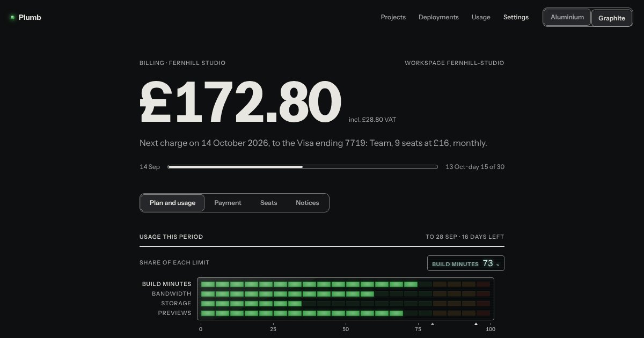Screen dimensions: 644x338
Task: Switch theme to Graphite
Action: click(612, 18)
